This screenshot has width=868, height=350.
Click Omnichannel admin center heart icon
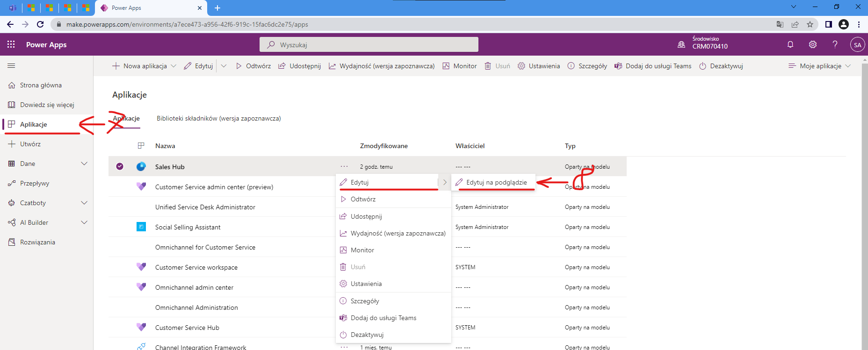[141, 287]
